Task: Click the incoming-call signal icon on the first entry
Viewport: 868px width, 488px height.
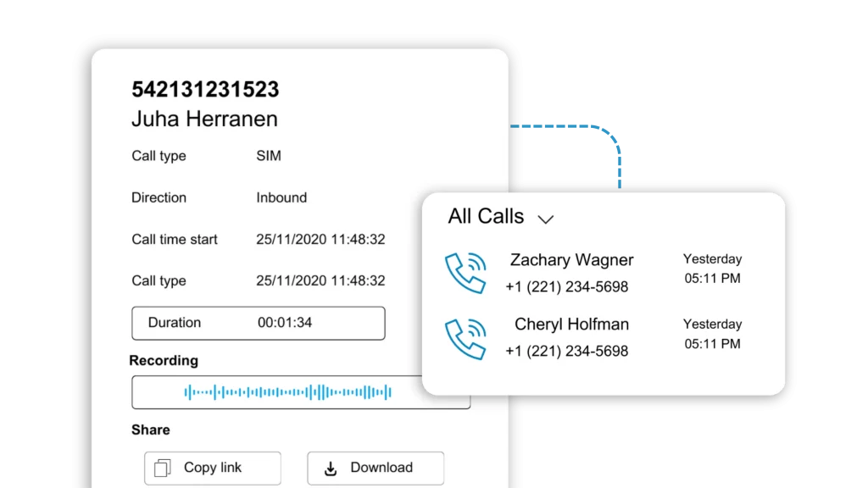Action: (x=465, y=272)
